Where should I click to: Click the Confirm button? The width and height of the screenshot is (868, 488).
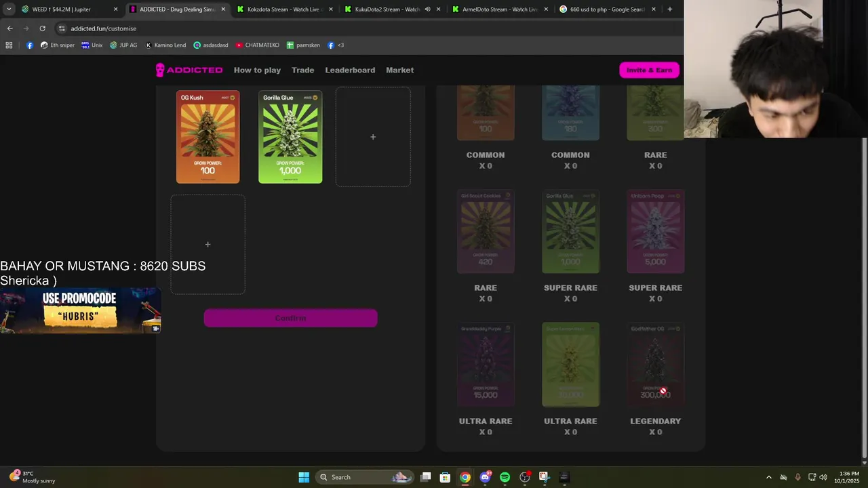(x=290, y=318)
